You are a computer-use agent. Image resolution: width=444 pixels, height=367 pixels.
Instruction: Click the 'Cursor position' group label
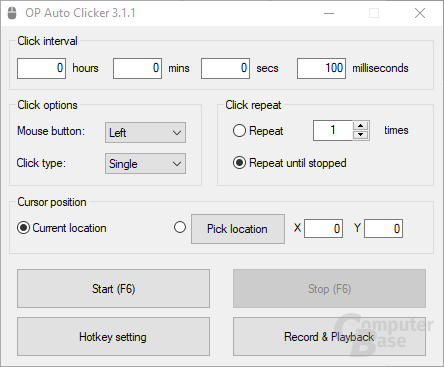(x=52, y=202)
